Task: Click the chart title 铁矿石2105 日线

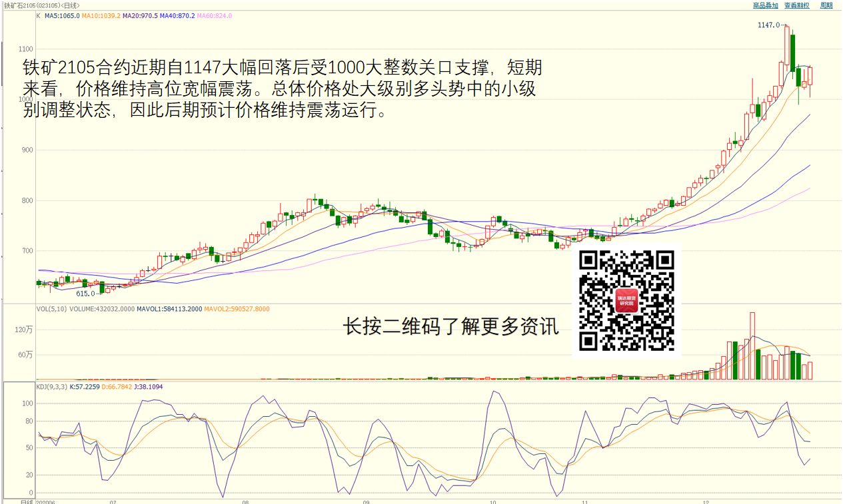Action: (x=41, y=5)
